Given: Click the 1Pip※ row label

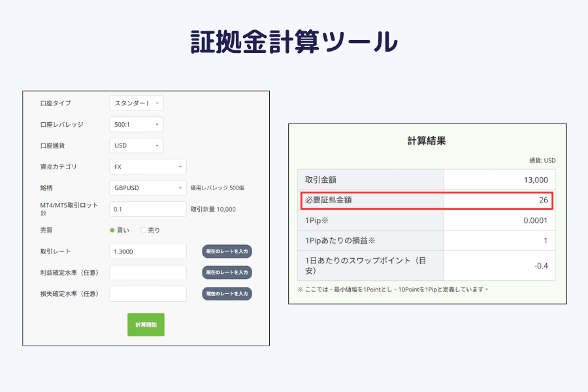Looking at the screenshot, I should click(316, 221).
